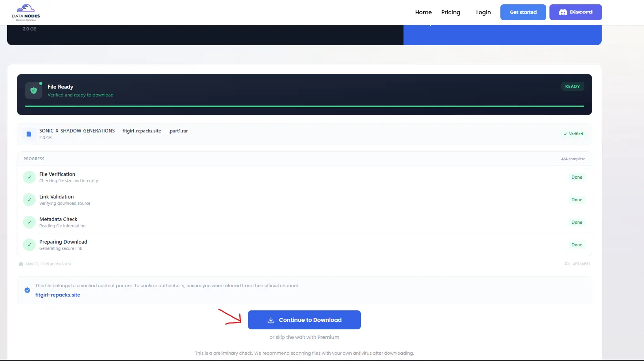The height and width of the screenshot is (361, 644).
Task: Click the Continue to Download button label
Action: [x=310, y=320]
